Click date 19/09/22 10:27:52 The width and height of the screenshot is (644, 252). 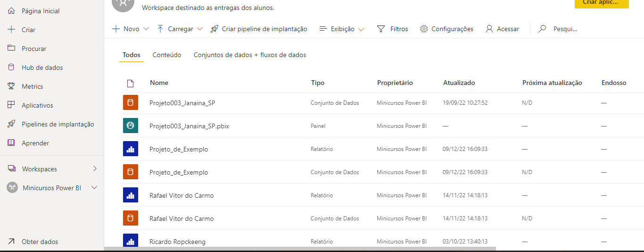[x=465, y=103]
